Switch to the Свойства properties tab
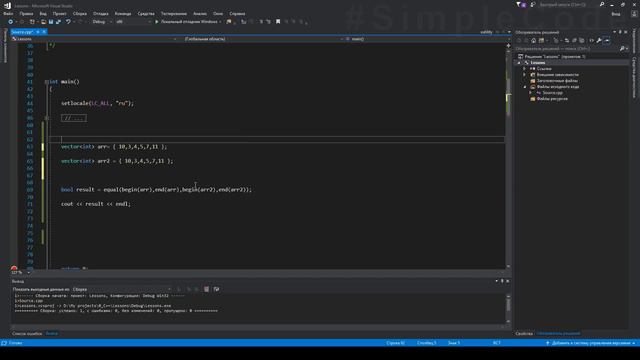This screenshot has height=360, width=640. click(x=524, y=333)
